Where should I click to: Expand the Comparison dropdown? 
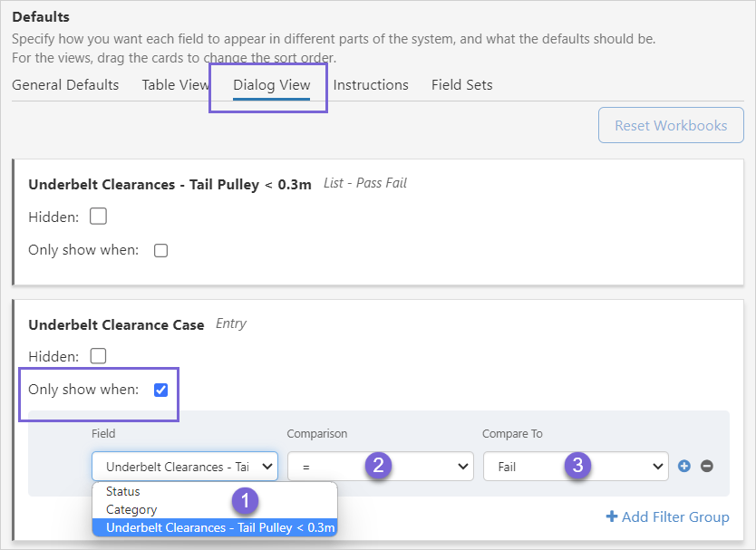[x=381, y=467]
